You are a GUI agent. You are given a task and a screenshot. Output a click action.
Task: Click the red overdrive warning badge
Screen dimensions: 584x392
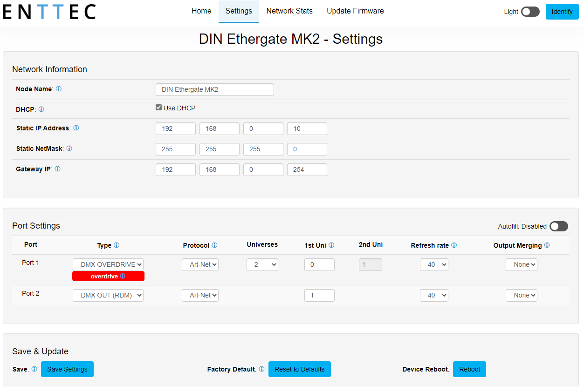coord(108,276)
